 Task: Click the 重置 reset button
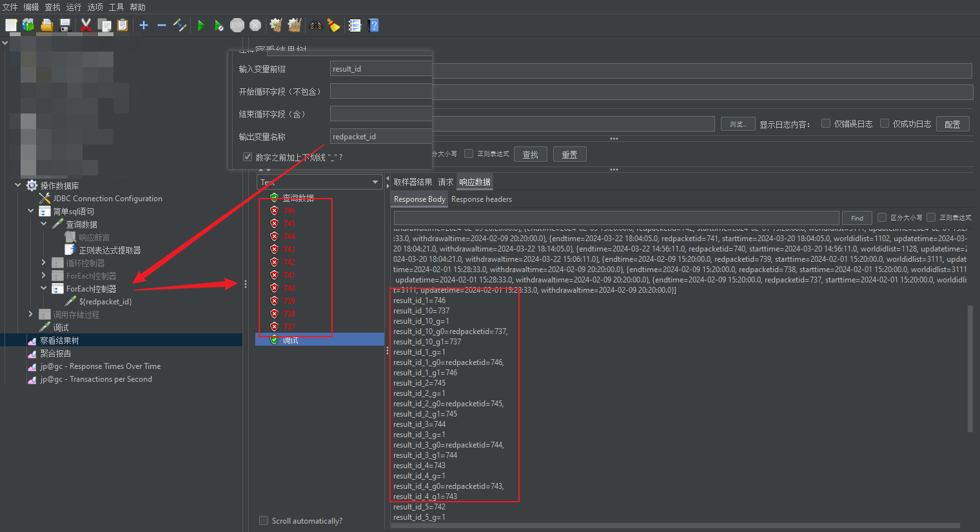pos(570,155)
